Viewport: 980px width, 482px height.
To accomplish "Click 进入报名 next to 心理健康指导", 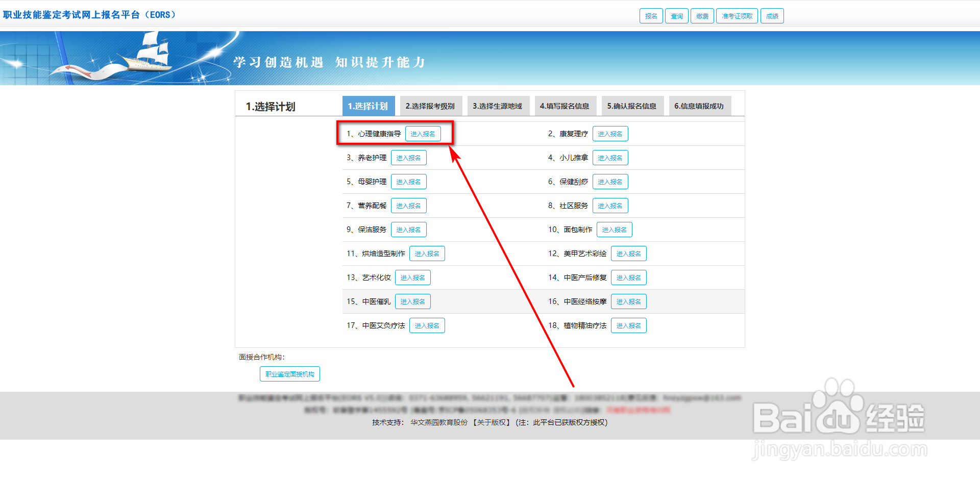I will (x=424, y=134).
